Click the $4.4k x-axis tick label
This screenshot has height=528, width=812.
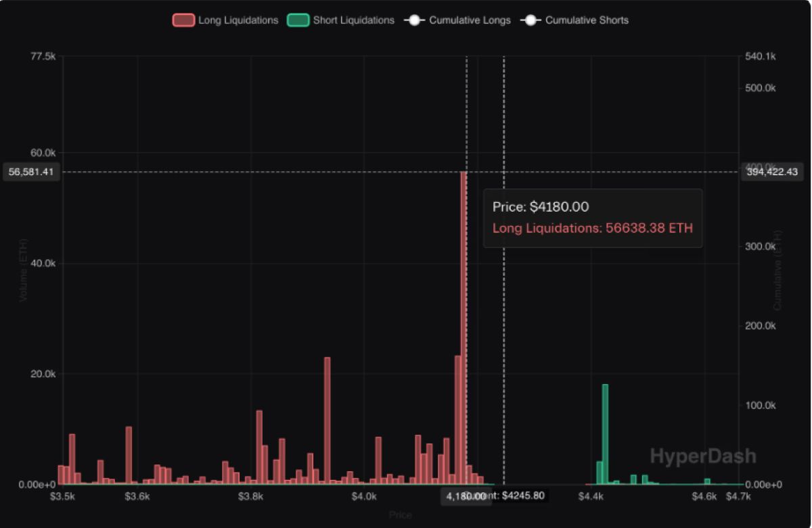tap(591, 496)
